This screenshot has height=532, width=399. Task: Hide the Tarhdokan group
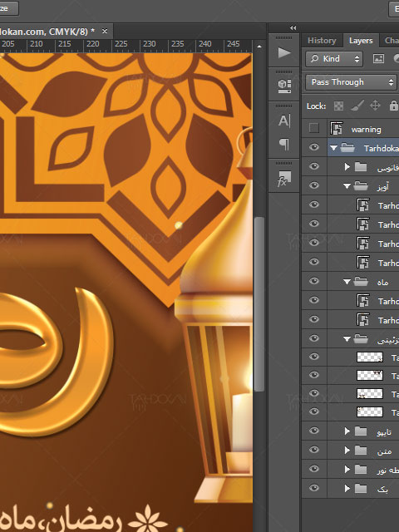[x=314, y=147]
